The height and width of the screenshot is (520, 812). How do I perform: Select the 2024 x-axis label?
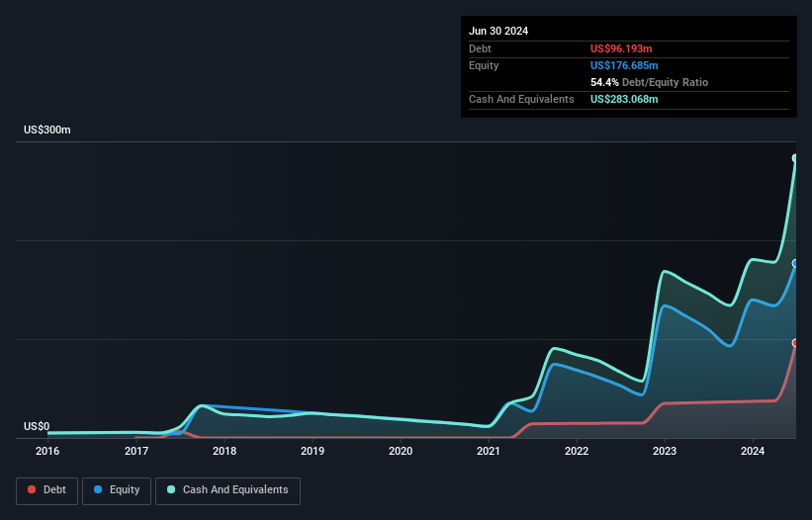point(753,451)
